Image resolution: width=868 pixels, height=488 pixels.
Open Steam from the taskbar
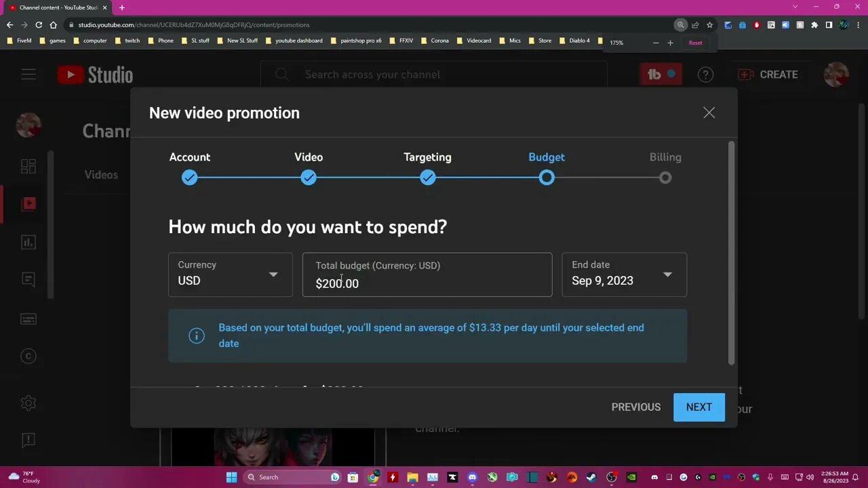click(592, 477)
